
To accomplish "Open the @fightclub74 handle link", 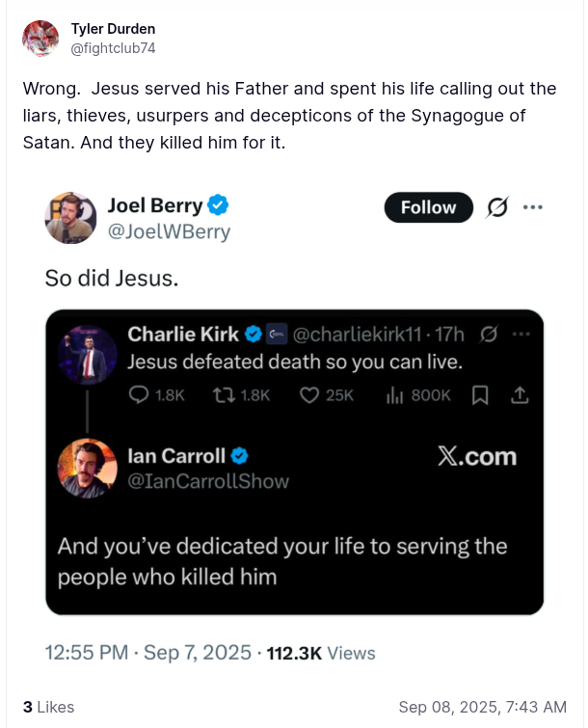I will 113,47.
